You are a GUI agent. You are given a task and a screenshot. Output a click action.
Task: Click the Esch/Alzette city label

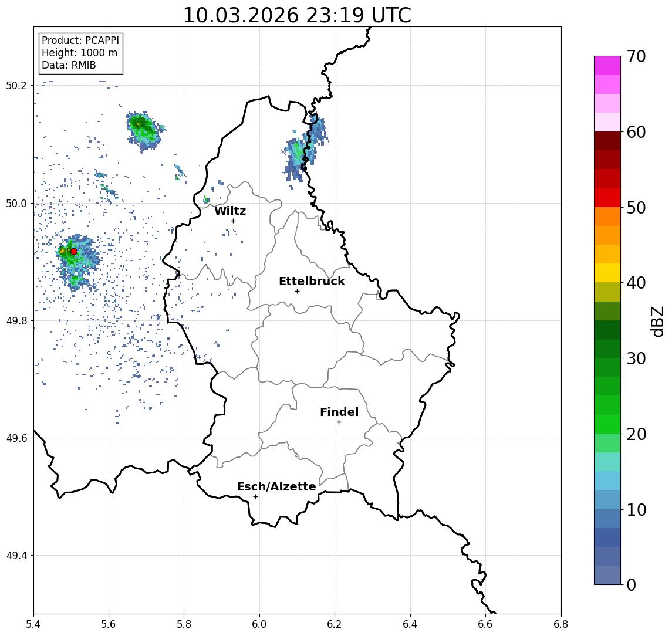[276, 486]
